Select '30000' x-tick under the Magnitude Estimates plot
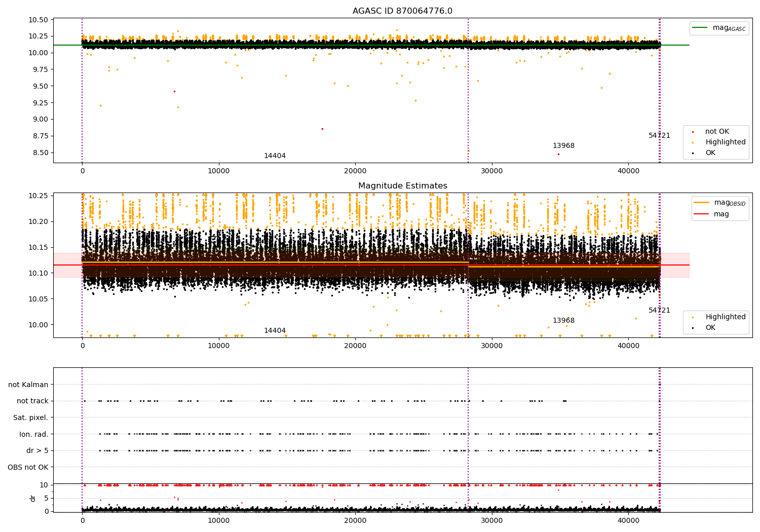Viewport: 760px width, 532px height. [492, 346]
